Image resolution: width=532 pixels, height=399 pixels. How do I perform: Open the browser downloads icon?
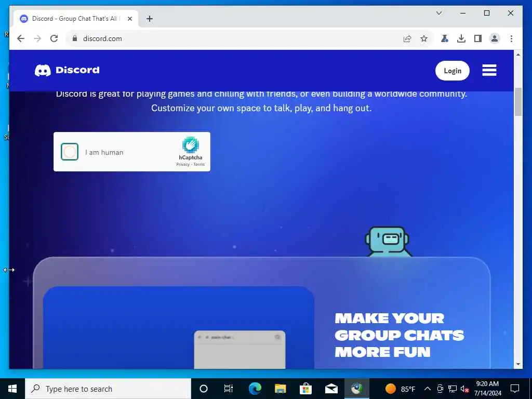(461, 38)
